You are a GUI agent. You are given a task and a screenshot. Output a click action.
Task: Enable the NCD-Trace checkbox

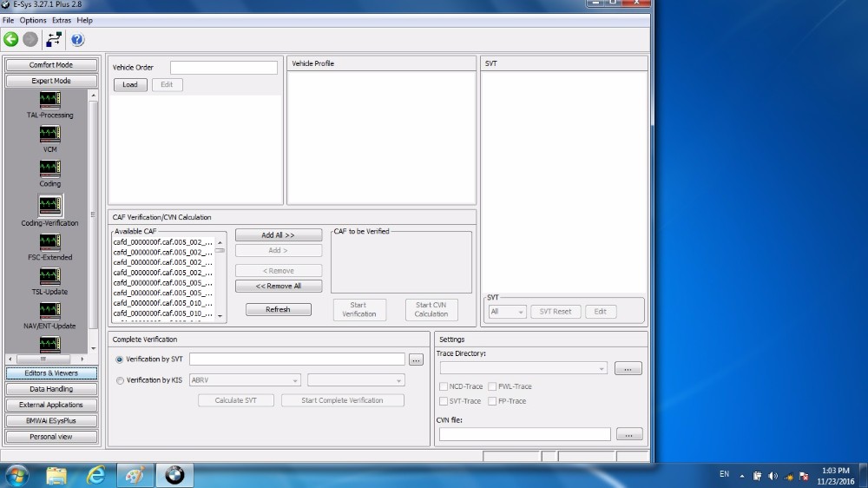pyautogui.click(x=444, y=386)
